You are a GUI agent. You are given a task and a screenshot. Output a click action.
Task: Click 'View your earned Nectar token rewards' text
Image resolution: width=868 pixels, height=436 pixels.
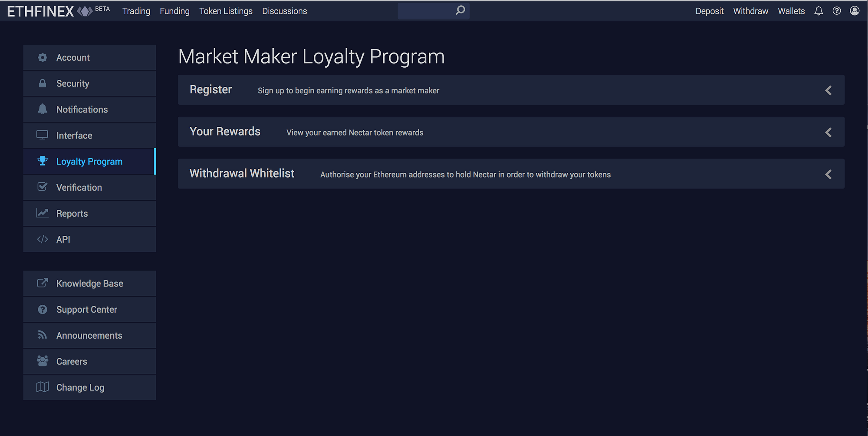click(355, 132)
